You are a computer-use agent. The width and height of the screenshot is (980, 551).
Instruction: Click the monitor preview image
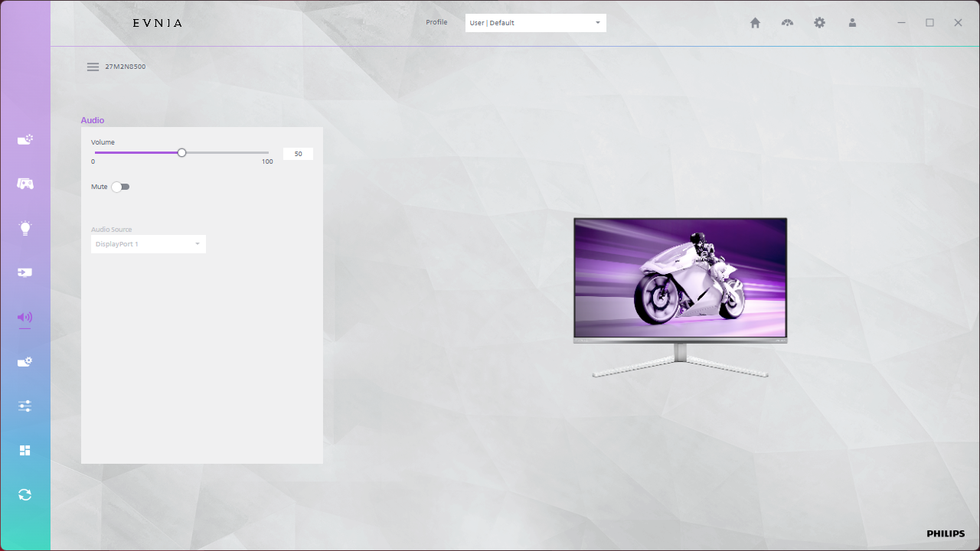[x=681, y=298]
